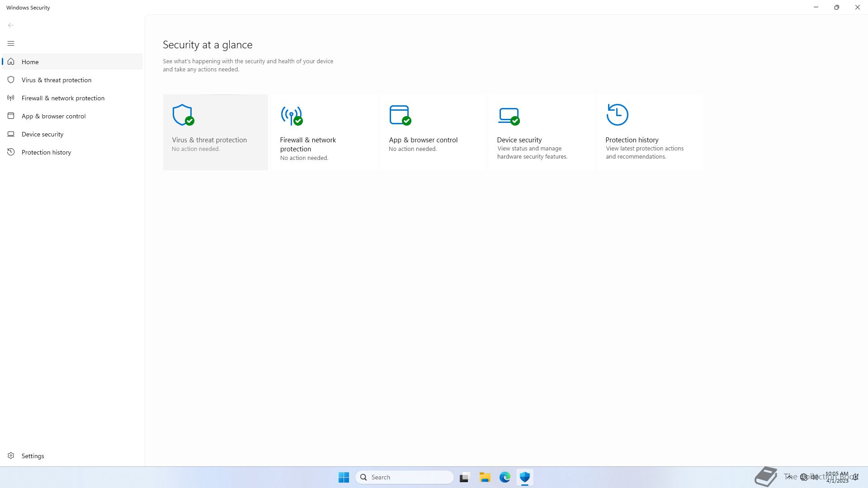This screenshot has height=488, width=868.
Task: Launch Microsoft Edge from taskbar
Action: tap(505, 477)
